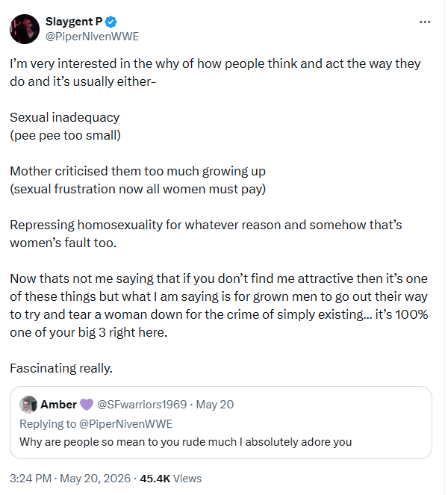This screenshot has width=448, height=495.
Task: Click the opening sentence 'I'm very interested in the why'
Action: click(x=215, y=72)
